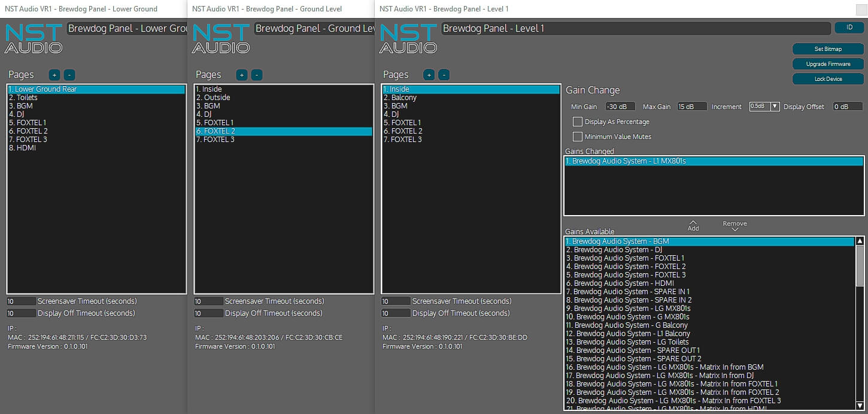Click the Min Gain input field
This screenshot has width=868, height=414.
pos(620,107)
